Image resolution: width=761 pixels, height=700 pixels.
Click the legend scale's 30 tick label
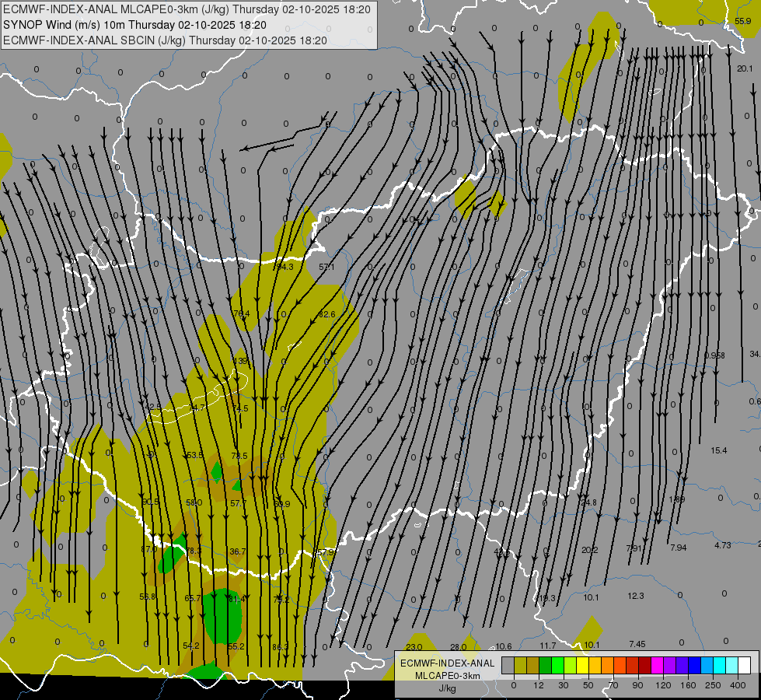point(564,685)
